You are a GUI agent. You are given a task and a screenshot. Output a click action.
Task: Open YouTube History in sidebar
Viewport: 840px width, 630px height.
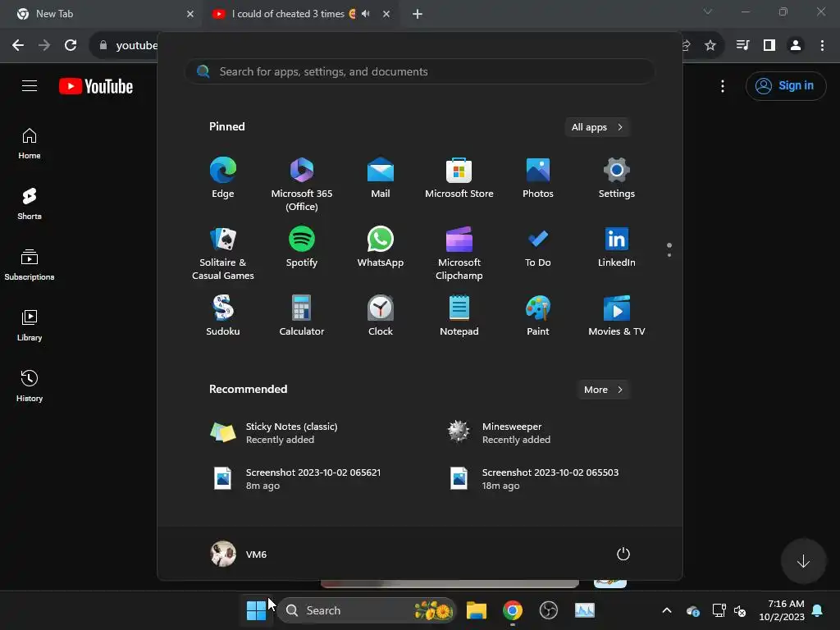[x=30, y=386]
